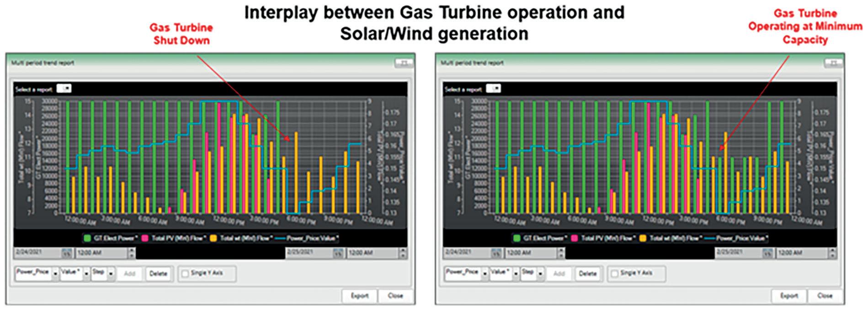Click Export button in right window
Viewport: 868px width, 310px height.
pos(789,296)
